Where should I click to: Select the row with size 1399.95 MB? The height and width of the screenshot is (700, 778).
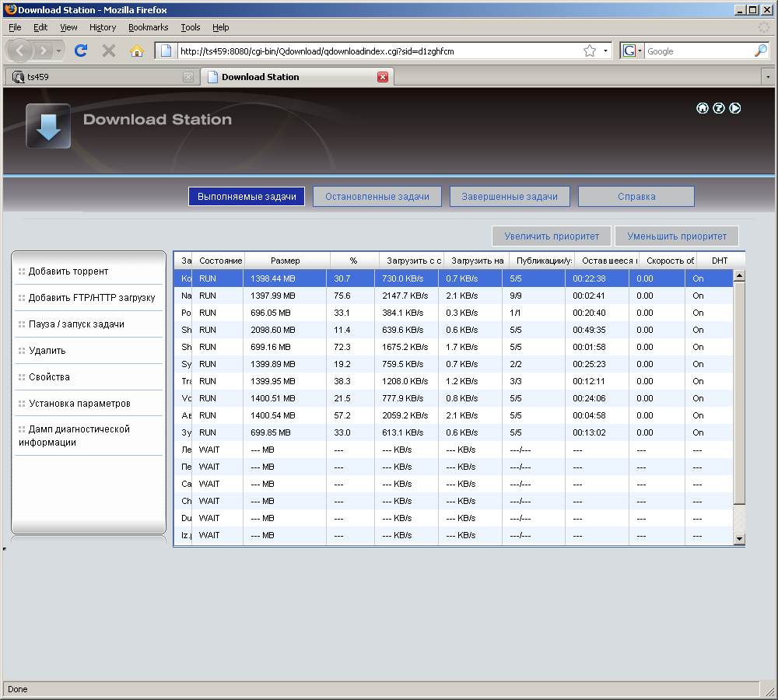tap(454, 382)
